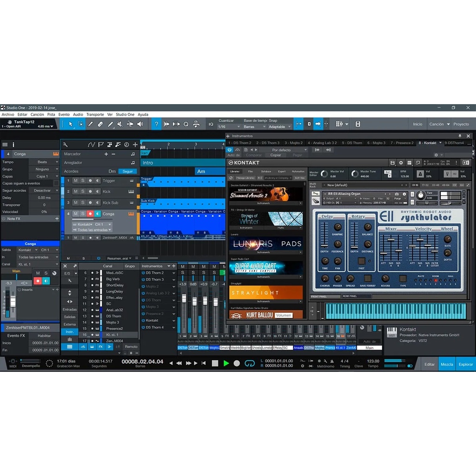Open the Snap Adaptable dropdown
Screen dimensions: 476x476
(279, 127)
